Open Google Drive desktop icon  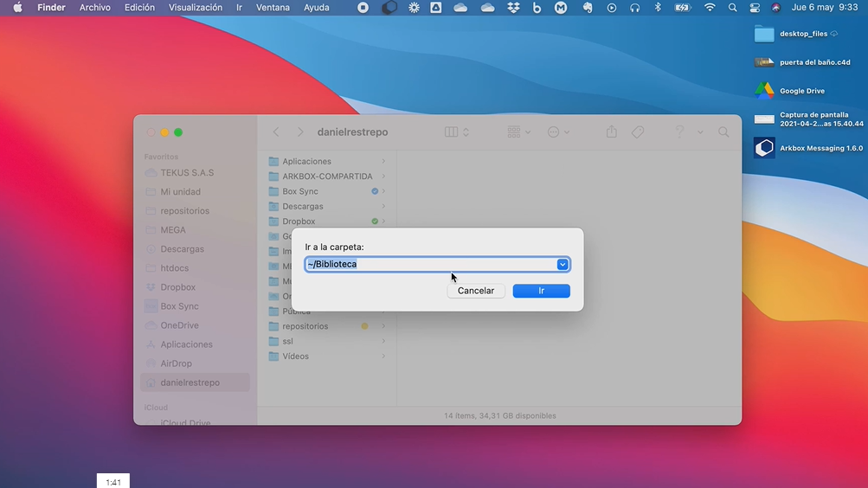tap(764, 91)
